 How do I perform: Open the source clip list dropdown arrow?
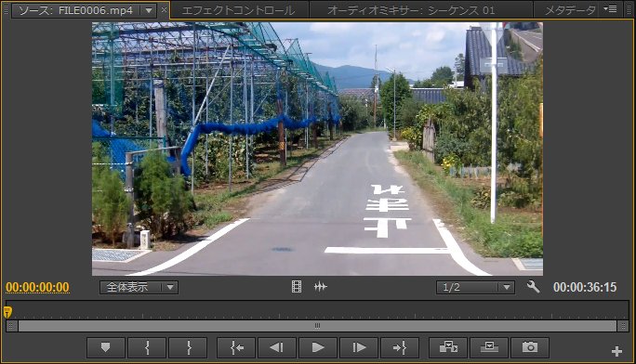coord(149,10)
